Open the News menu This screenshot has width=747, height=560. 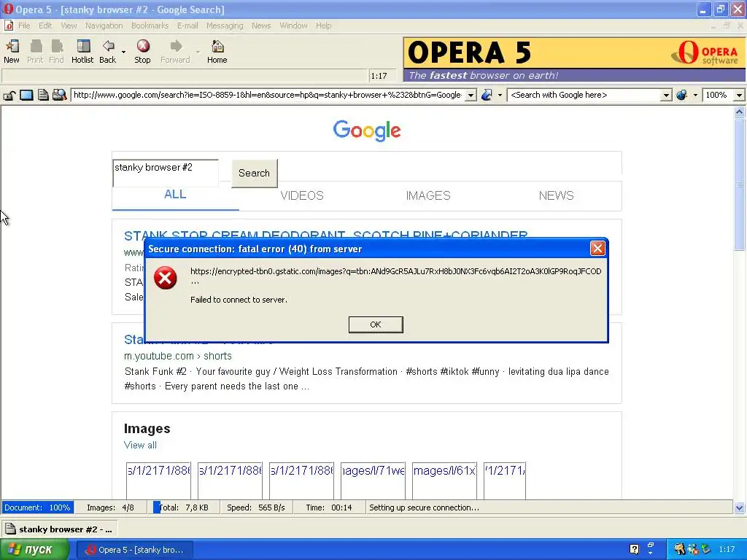261,26
